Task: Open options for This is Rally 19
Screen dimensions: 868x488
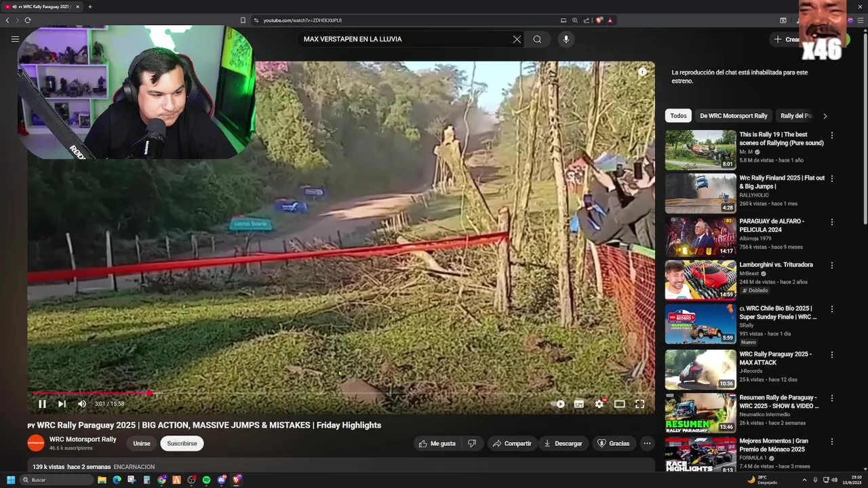Action: 832,135
